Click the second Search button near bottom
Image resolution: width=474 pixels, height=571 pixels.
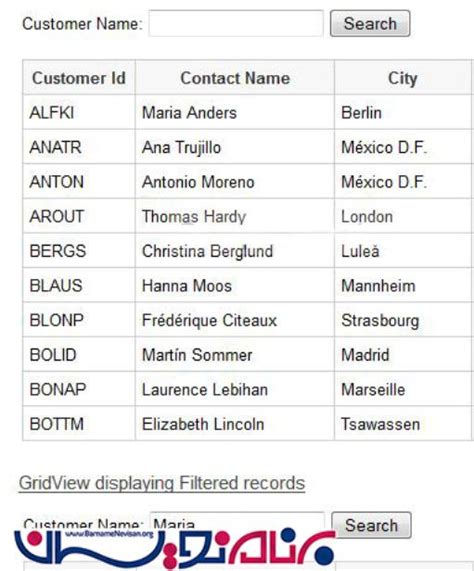click(x=371, y=525)
